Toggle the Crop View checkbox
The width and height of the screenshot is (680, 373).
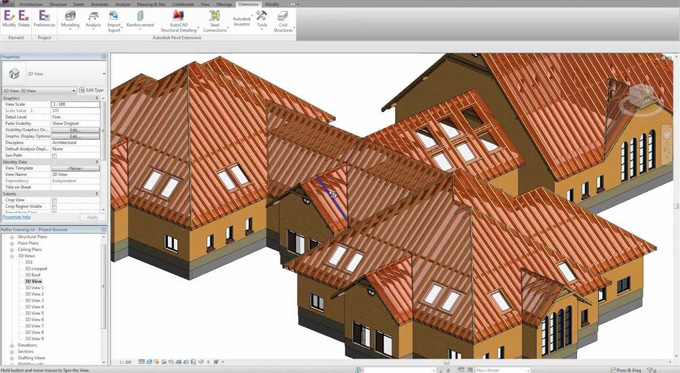(x=54, y=200)
